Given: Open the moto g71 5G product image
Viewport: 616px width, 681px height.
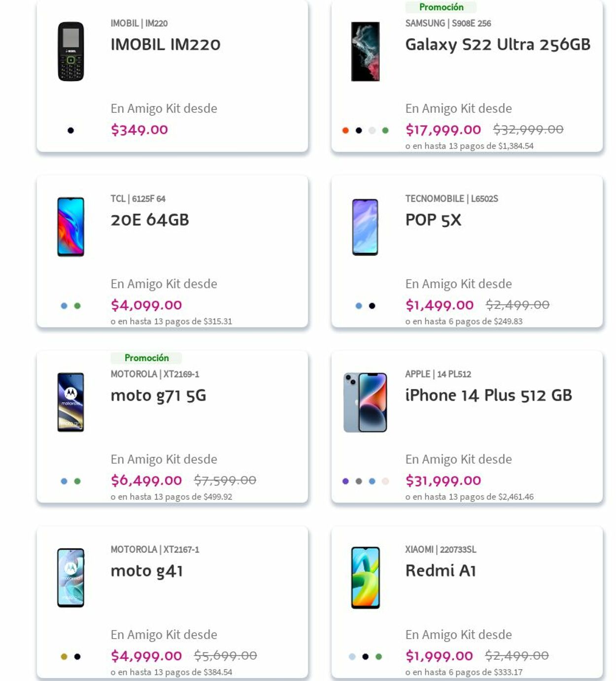Looking at the screenshot, I should (71, 402).
